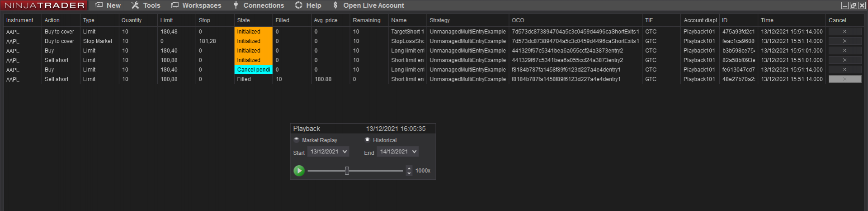Viewport: 868px width, 211px height.
Task: Click the NinjaTrader logo
Action: tap(44, 5)
